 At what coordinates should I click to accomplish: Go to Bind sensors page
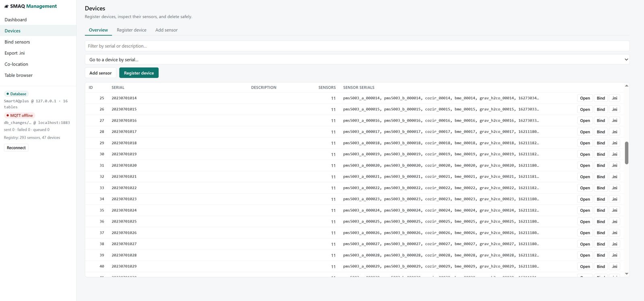tap(17, 42)
